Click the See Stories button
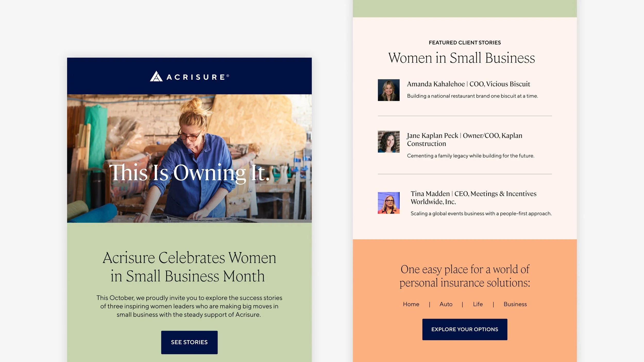The image size is (644, 362). (189, 342)
